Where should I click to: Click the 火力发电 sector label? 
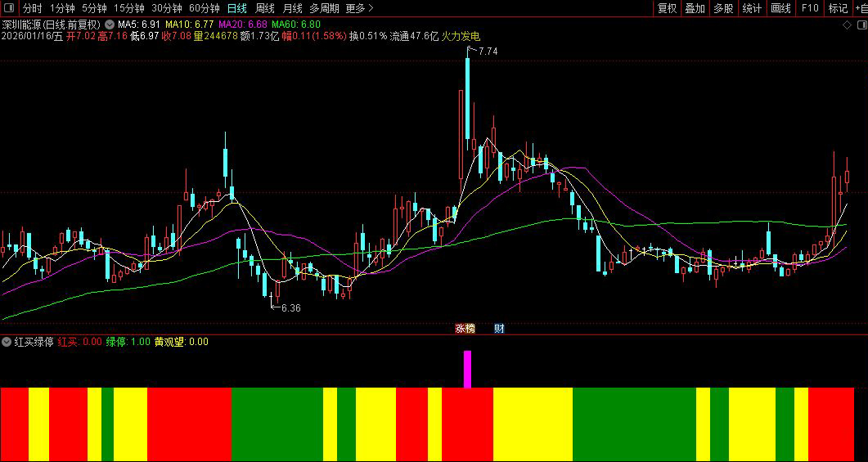click(x=461, y=36)
